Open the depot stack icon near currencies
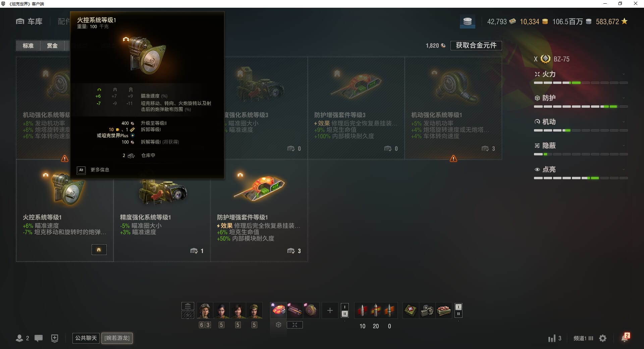Image resolution: width=644 pixels, height=349 pixels. coord(467,22)
